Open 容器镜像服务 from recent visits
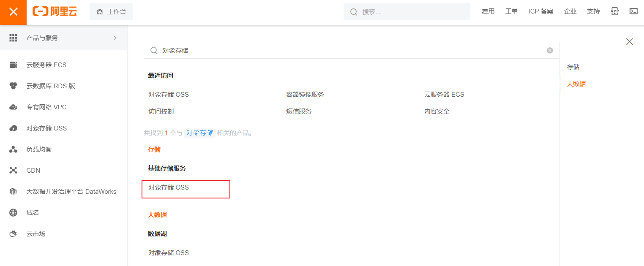Viewport: 644px width, 266px height. pyautogui.click(x=305, y=95)
